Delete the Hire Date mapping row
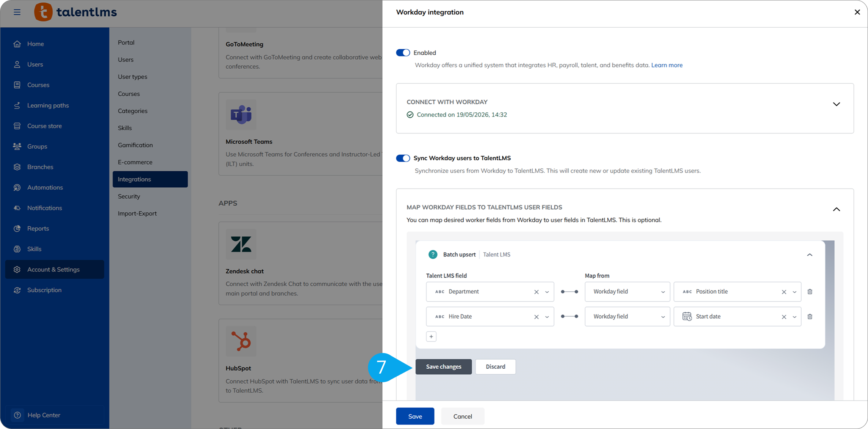Viewport: 868px width, 429px height. click(810, 317)
